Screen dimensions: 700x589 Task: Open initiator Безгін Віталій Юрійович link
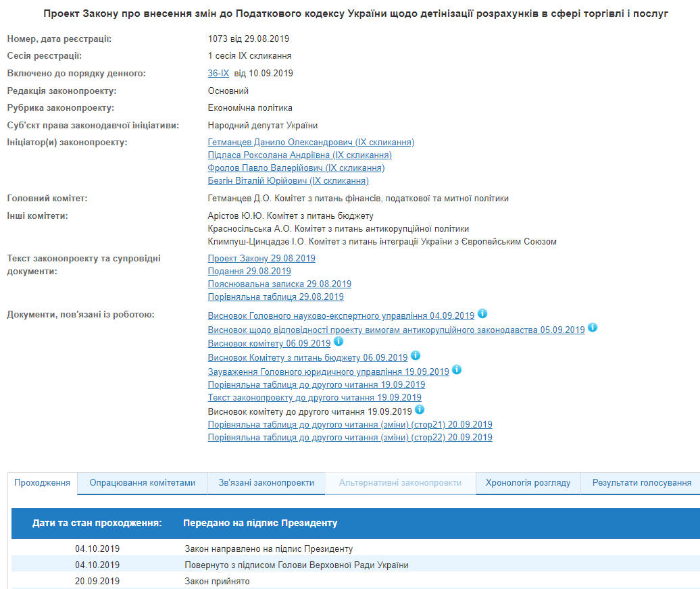point(288,181)
